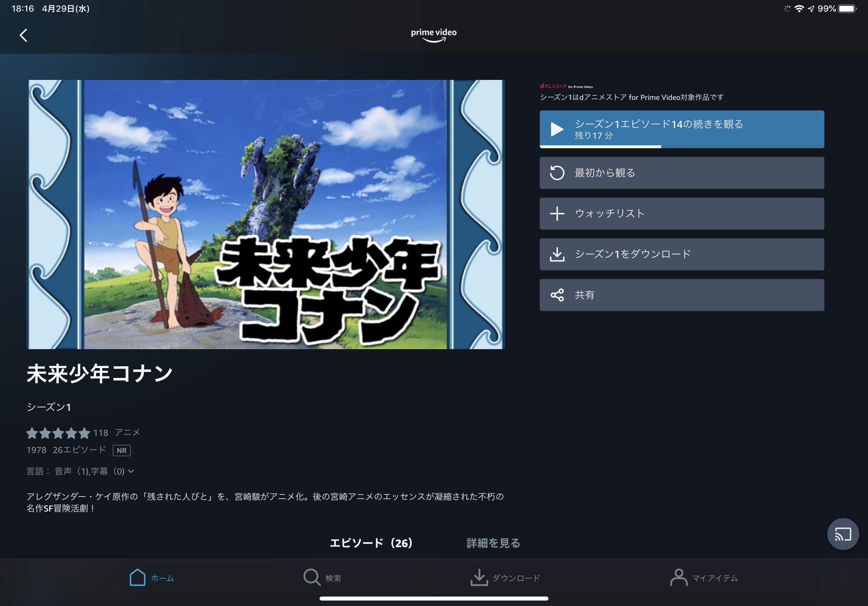Tap the '1978' year text
The image size is (868, 606).
[36, 450]
